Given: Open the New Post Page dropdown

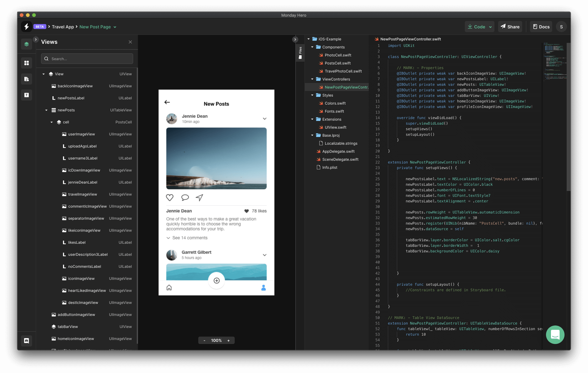Looking at the screenshot, I should click(115, 27).
